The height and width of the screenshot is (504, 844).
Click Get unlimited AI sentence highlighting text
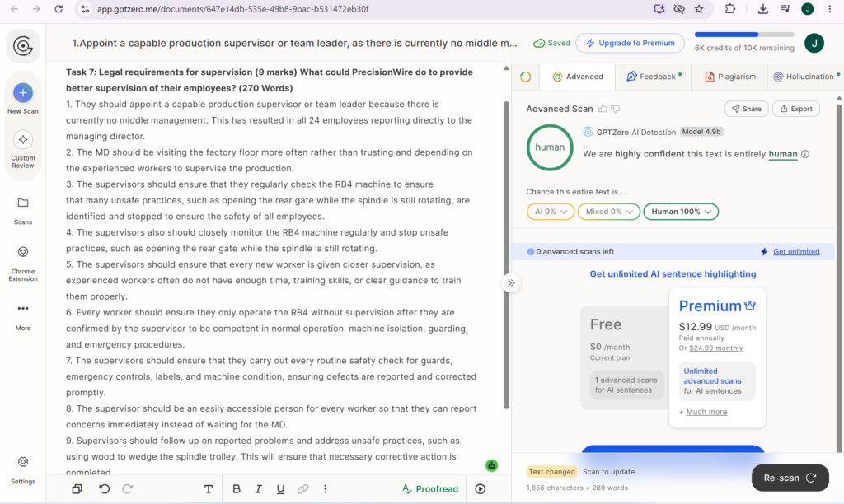[x=673, y=273]
